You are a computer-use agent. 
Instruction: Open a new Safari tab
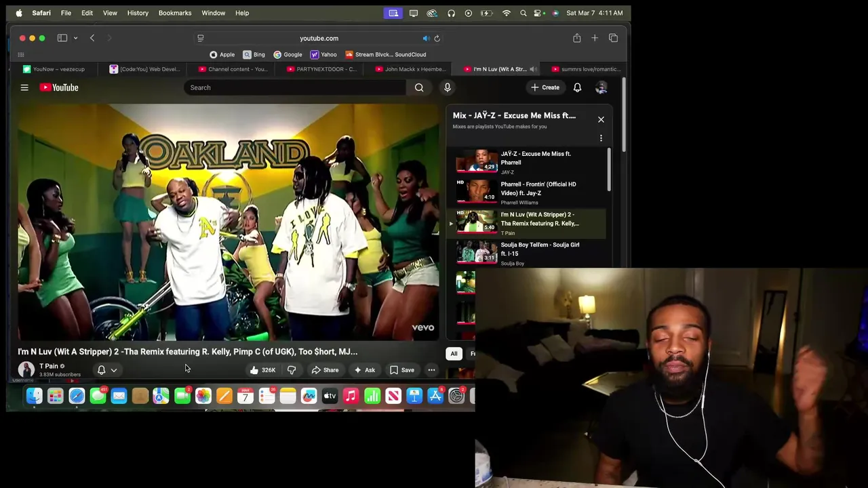595,38
